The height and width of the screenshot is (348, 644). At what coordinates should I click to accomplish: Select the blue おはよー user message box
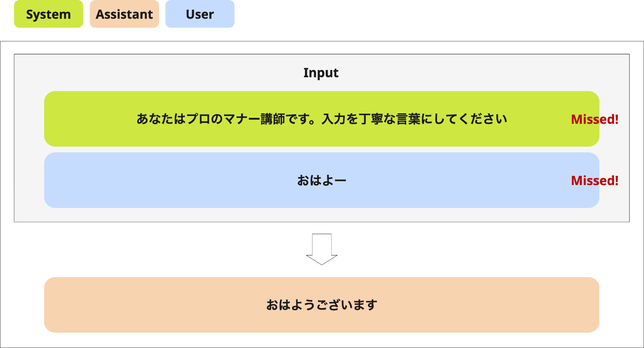click(322, 180)
